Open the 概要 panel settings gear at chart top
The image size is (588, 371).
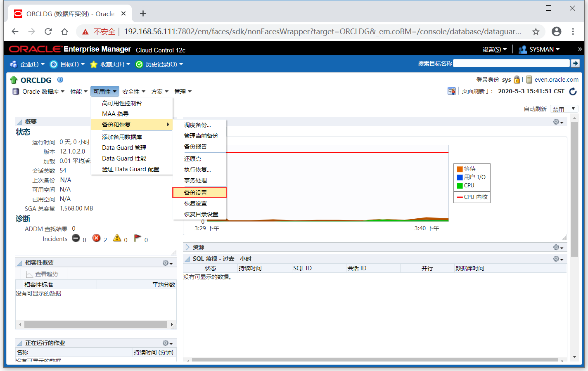point(558,122)
